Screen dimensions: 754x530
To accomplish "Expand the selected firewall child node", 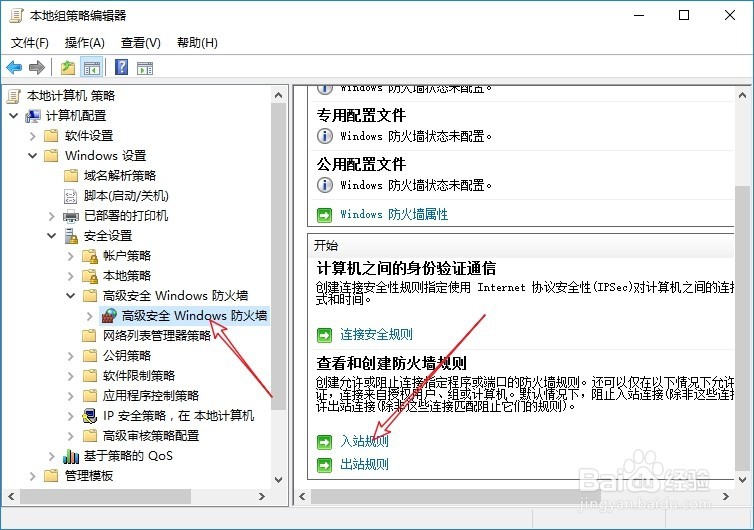I will 90,316.
